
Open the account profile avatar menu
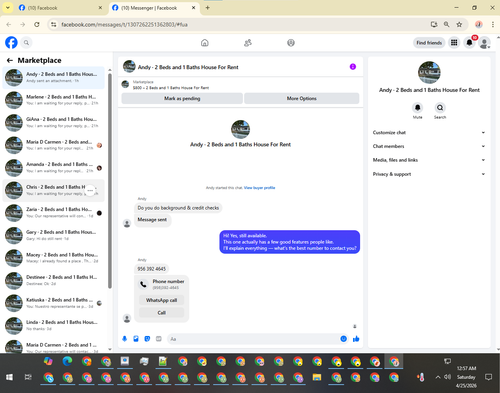coord(484,43)
